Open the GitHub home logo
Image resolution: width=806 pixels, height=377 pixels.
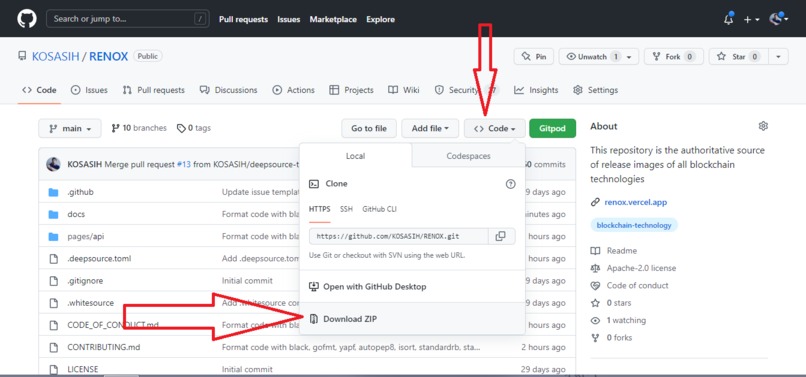point(27,19)
